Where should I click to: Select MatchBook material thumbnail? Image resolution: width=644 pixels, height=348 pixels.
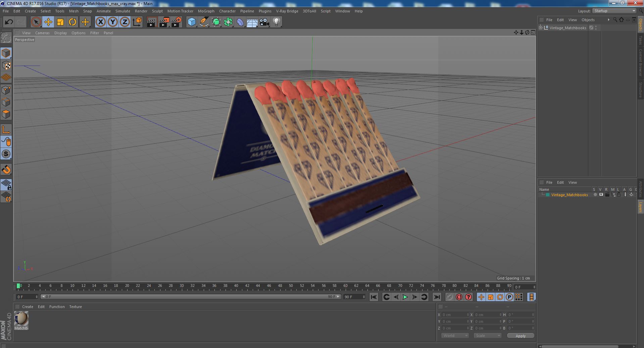click(21, 318)
